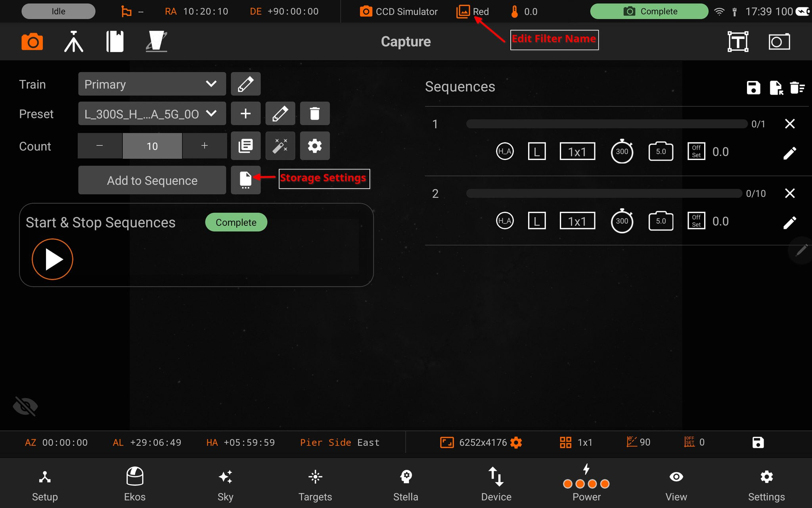Toggle the last orange Power circle
Image resolution: width=812 pixels, height=508 pixels.
(605, 484)
